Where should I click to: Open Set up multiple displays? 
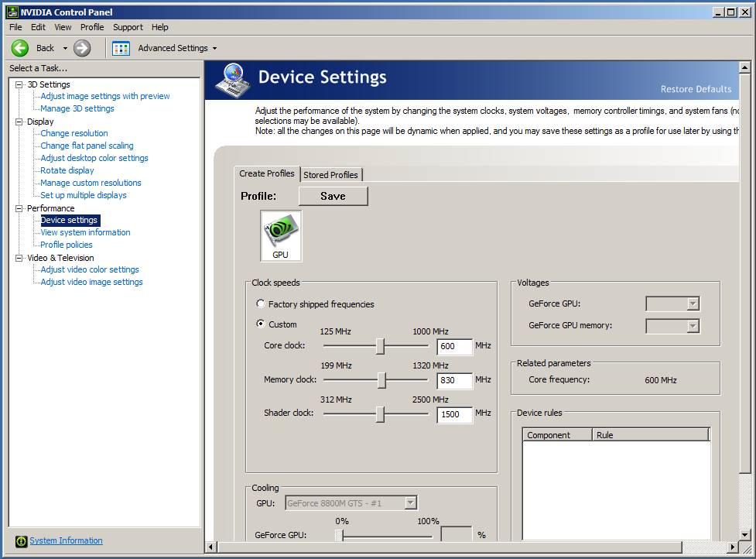[x=84, y=195]
